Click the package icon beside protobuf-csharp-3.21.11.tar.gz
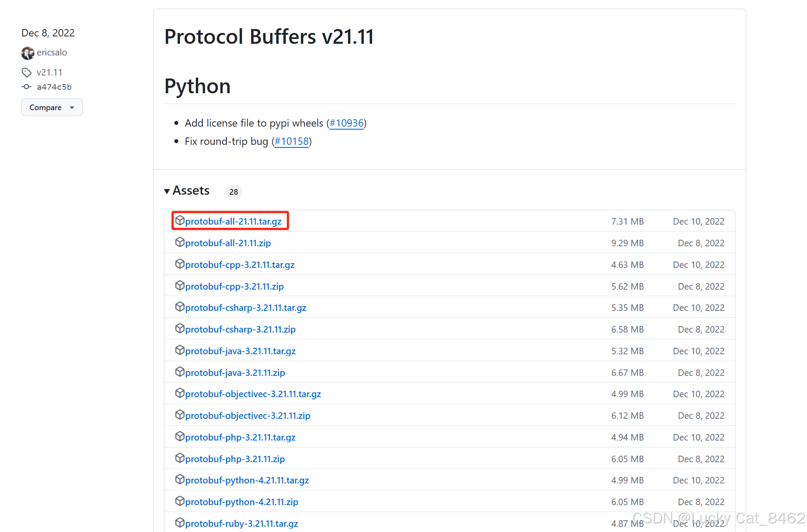This screenshot has height=532, width=807. 180,307
